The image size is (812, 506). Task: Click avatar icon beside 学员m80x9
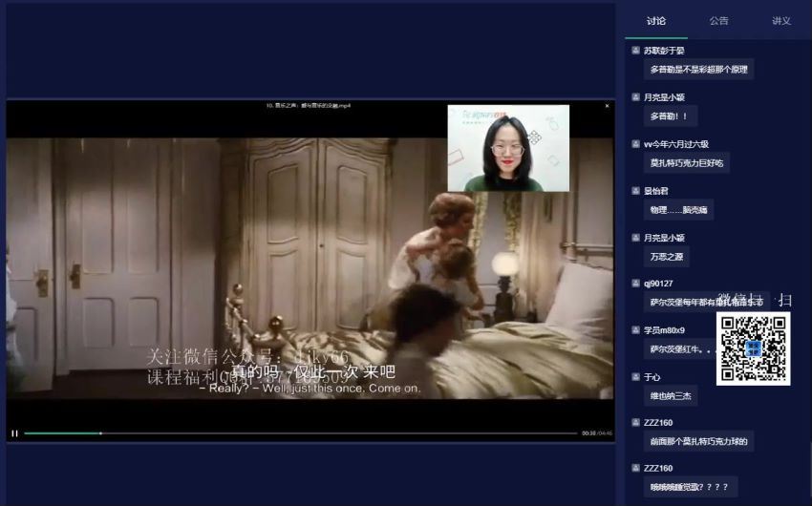tap(635, 330)
